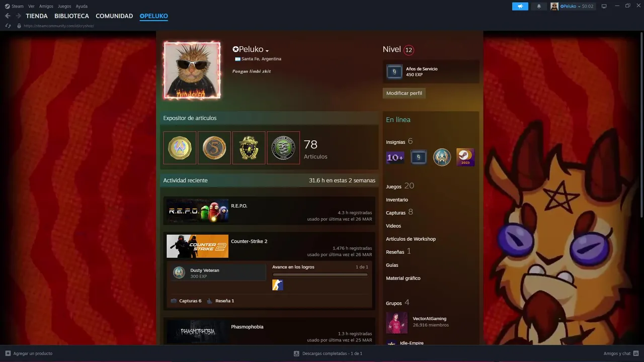
Task: Switch to the PELUKO profile tab
Action: (x=154, y=16)
